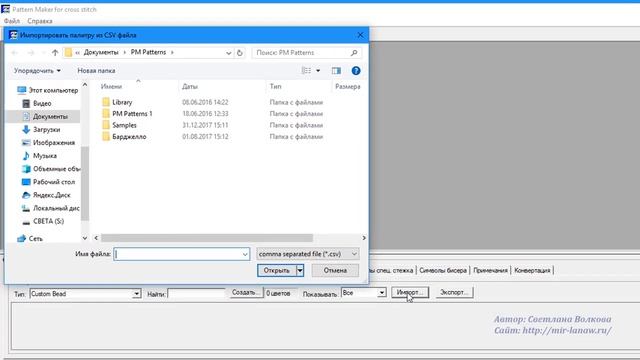
Task: Click the Открыть button
Action: tap(277, 270)
